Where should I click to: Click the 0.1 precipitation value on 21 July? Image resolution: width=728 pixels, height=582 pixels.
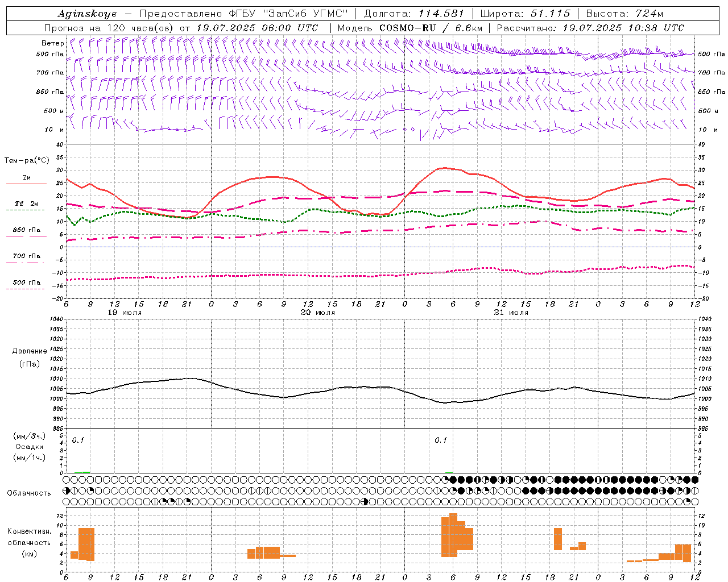coord(441,440)
